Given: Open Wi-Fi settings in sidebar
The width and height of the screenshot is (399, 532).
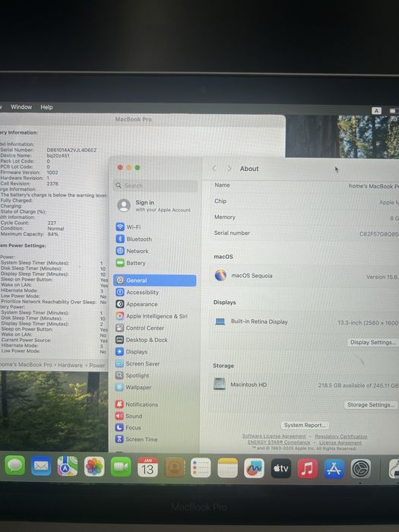Looking at the screenshot, I should [x=128, y=227].
